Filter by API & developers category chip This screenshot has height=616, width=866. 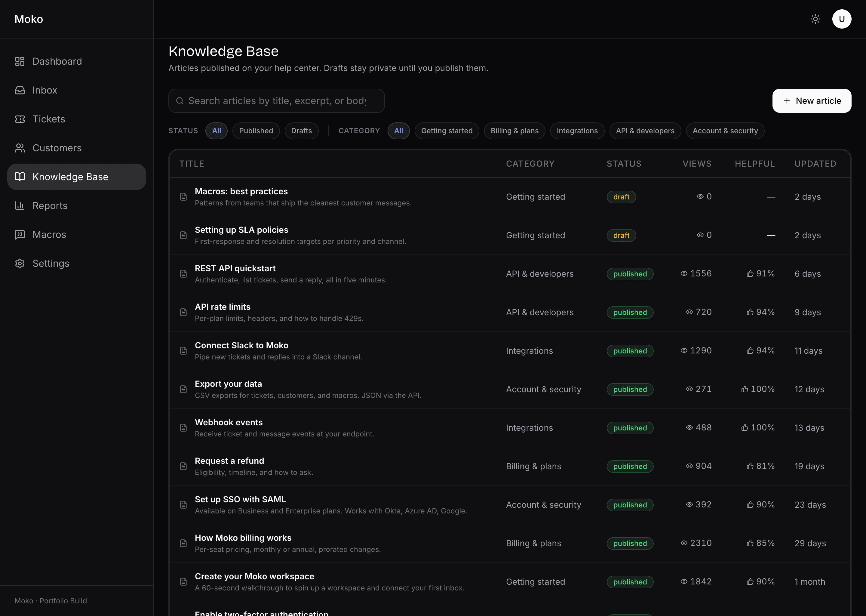point(645,131)
